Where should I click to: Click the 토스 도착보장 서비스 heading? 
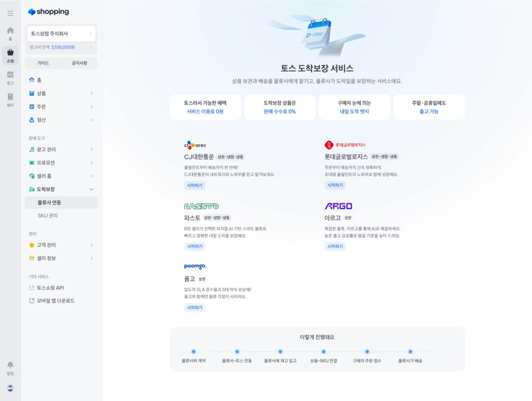[317, 68]
